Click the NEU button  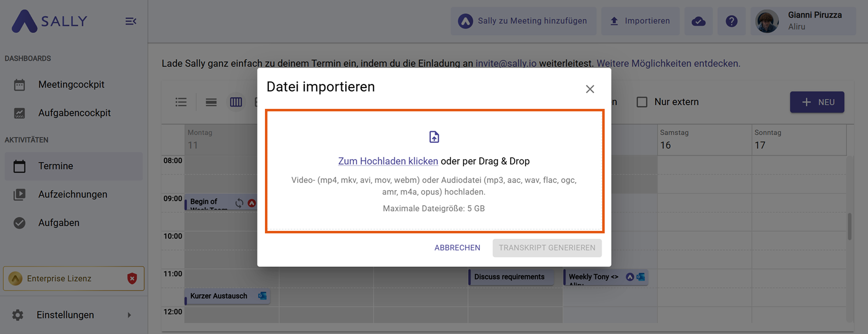click(817, 102)
